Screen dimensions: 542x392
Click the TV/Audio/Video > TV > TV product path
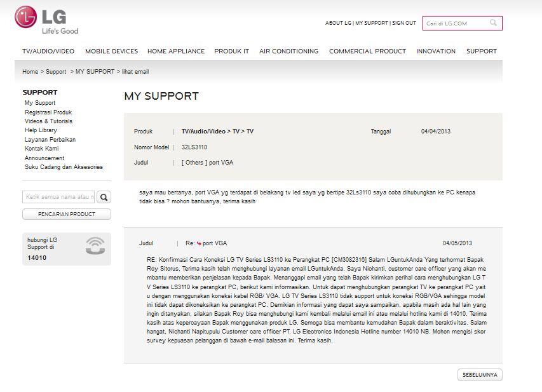tap(217, 132)
